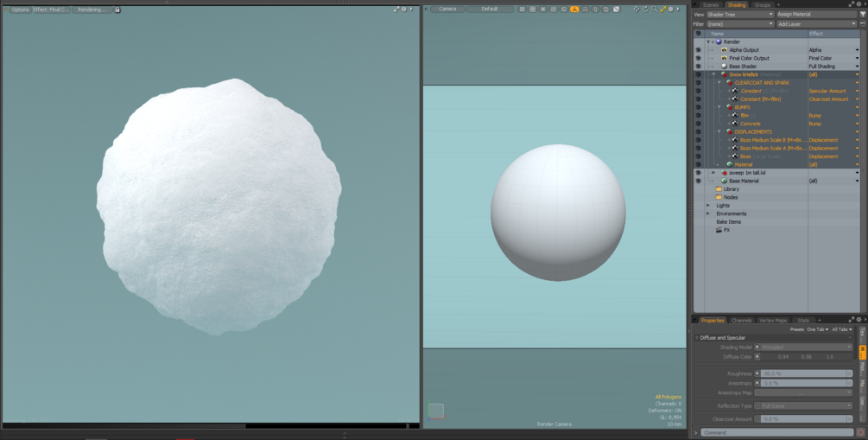The width and height of the screenshot is (868, 440).
Task: Click the Assign Material button
Action: [816, 15]
